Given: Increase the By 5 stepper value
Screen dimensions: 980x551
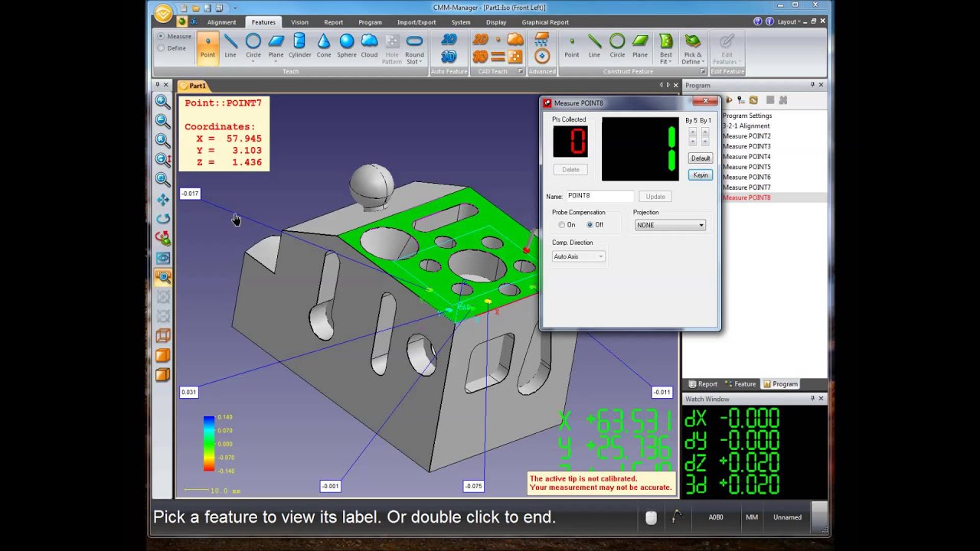Looking at the screenshot, I should pos(692,132).
